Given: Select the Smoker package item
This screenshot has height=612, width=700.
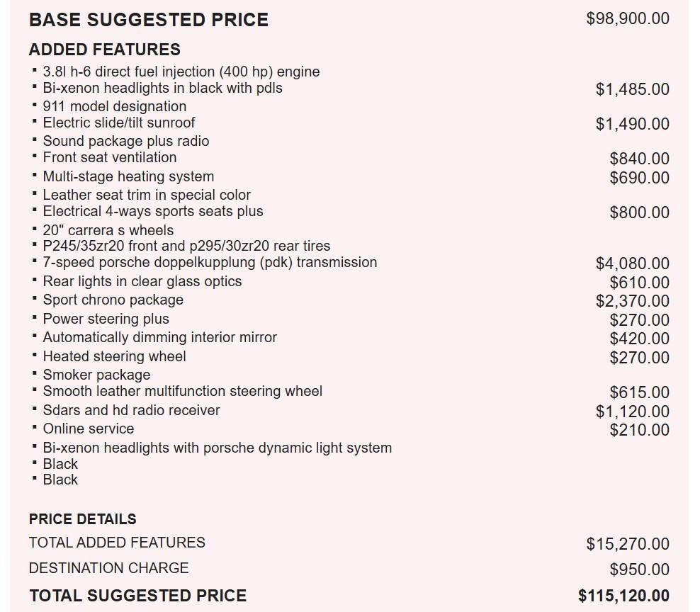Looking at the screenshot, I should point(96,375).
